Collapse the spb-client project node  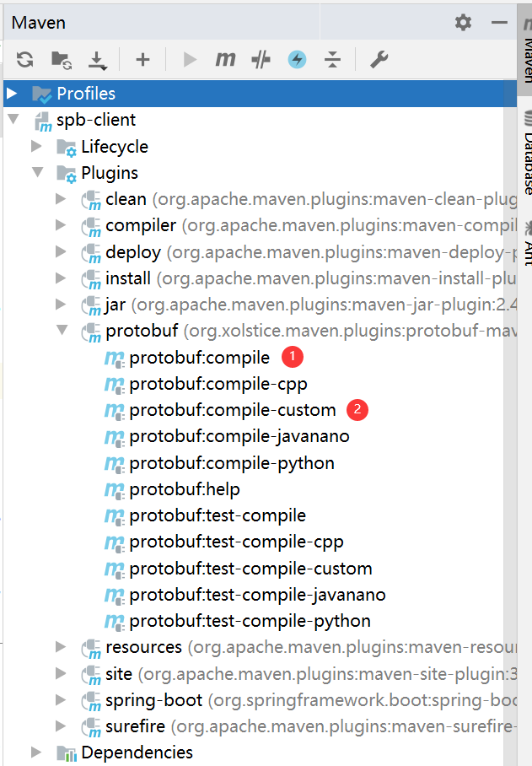(x=13, y=119)
